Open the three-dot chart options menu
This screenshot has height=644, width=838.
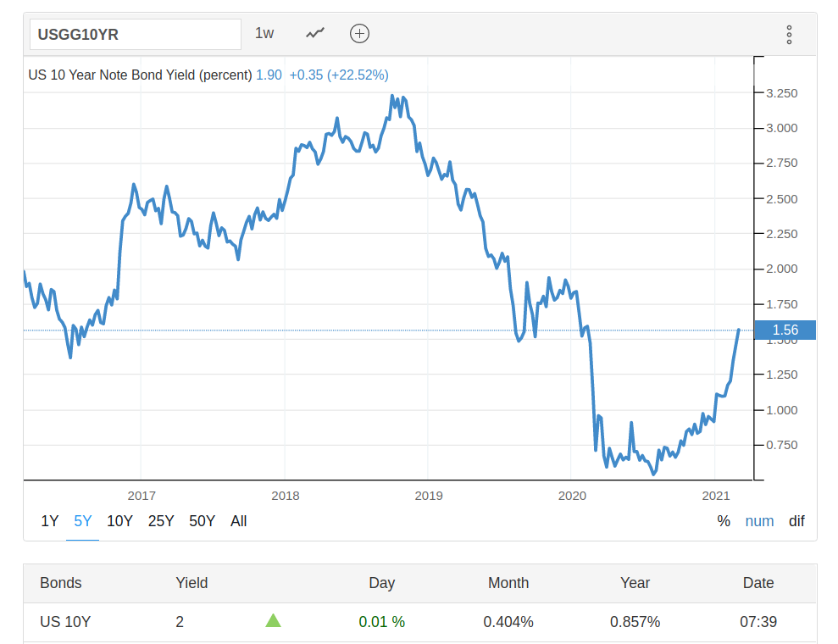click(789, 35)
